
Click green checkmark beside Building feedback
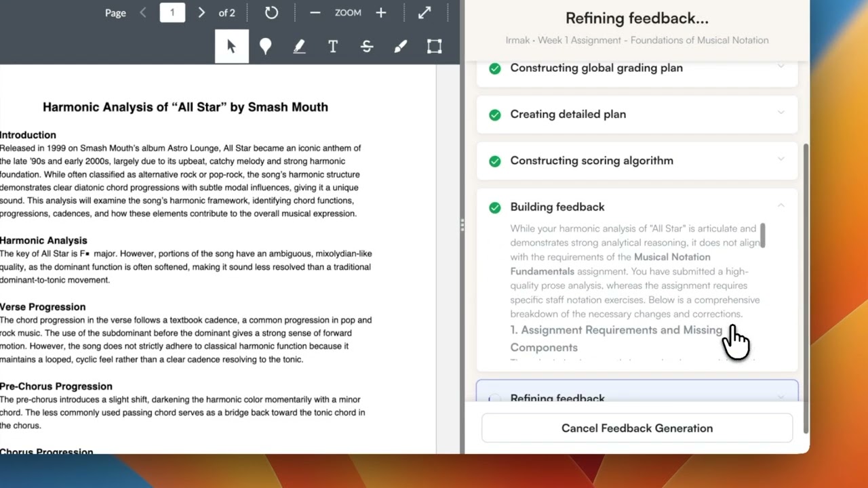[x=495, y=207]
